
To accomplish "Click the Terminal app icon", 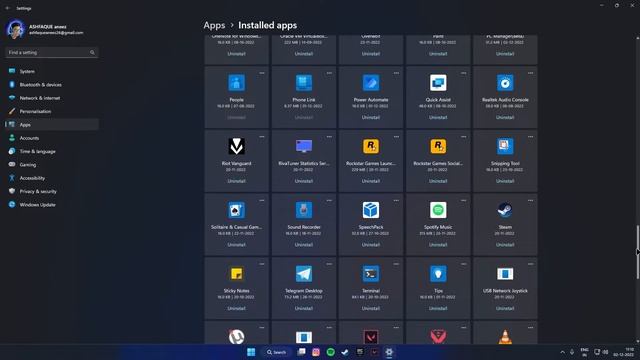I will point(371,274).
